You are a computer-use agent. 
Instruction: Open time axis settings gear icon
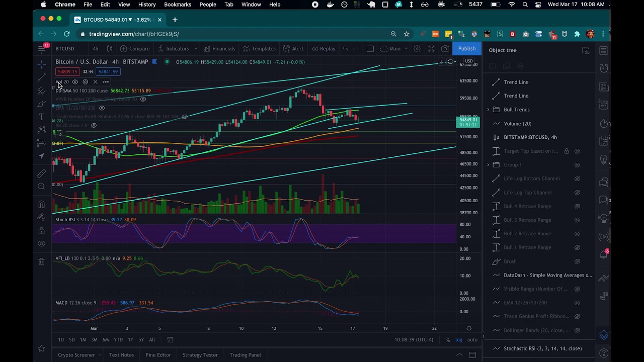coord(469,328)
